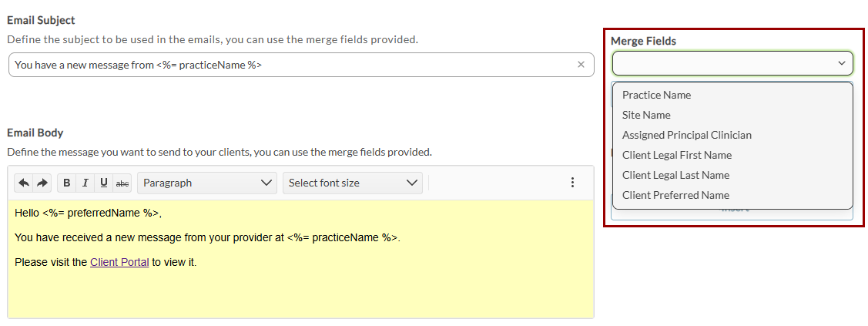
Task: Select Client Preferred Name option
Action: (x=675, y=195)
